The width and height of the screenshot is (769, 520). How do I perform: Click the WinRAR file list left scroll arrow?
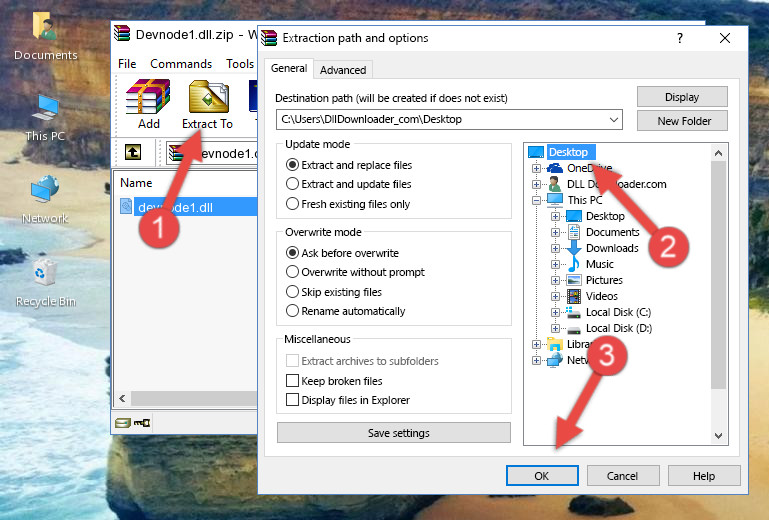(x=122, y=398)
